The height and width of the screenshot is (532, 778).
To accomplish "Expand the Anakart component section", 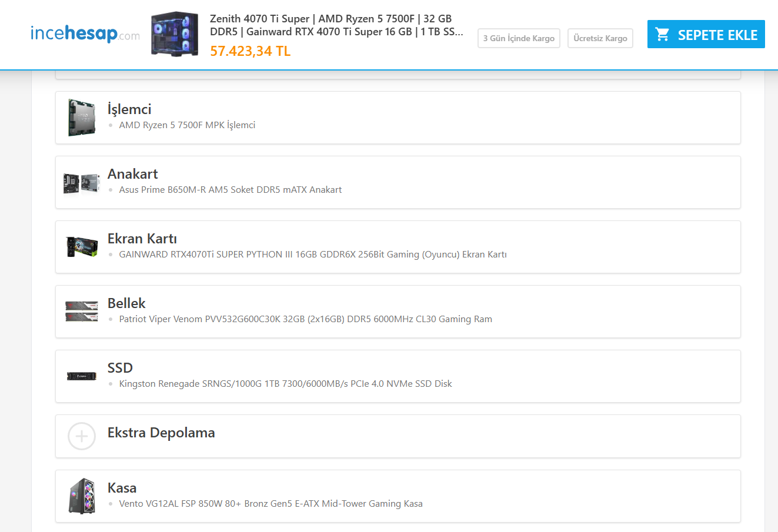I will click(133, 174).
